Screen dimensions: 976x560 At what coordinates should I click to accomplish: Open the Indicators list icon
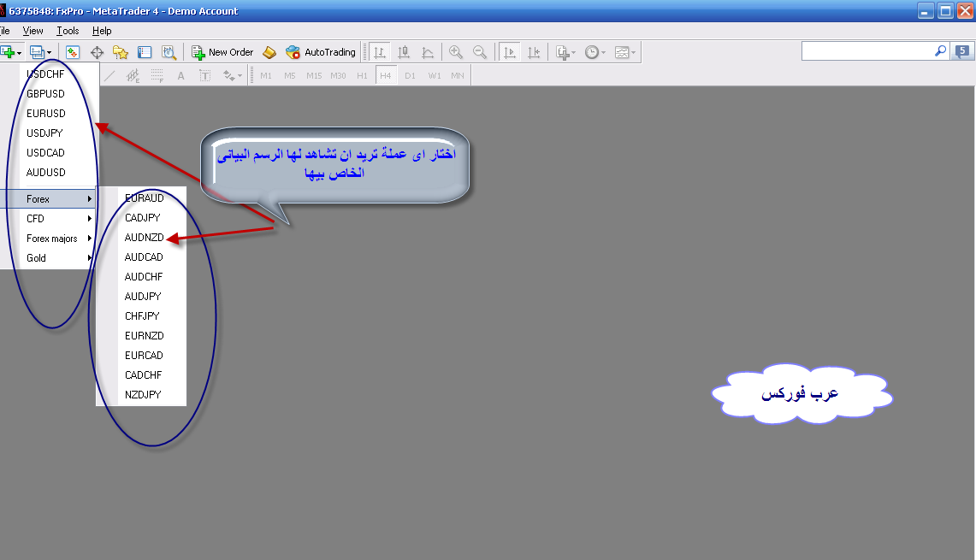coord(562,52)
